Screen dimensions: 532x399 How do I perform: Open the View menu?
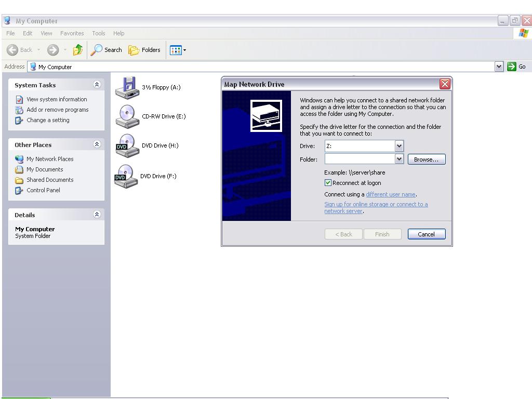click(46, 33)
